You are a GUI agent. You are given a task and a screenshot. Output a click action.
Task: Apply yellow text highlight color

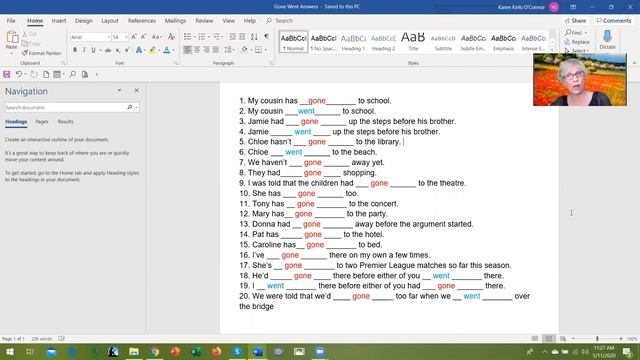tap(153, 50)
